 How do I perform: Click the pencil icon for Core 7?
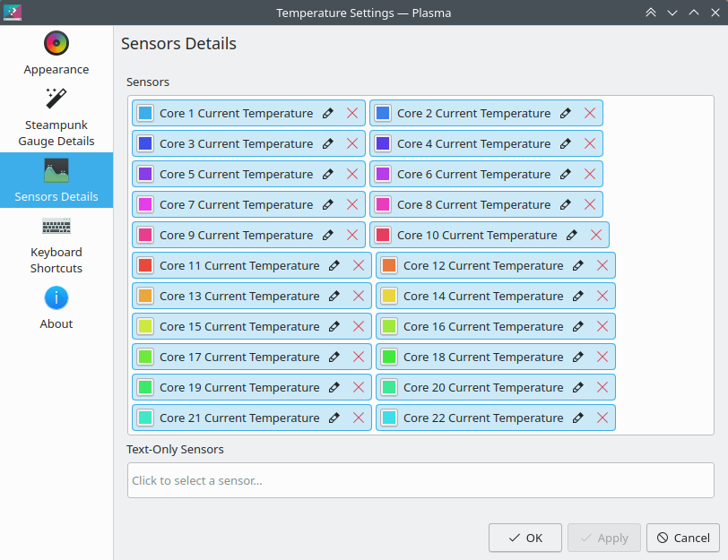tap(328, 204)
